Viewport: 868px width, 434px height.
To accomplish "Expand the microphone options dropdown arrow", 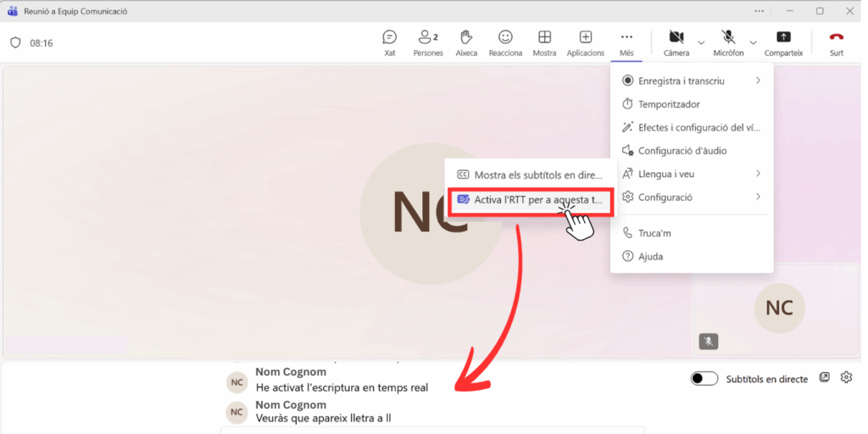I will 753,42.
